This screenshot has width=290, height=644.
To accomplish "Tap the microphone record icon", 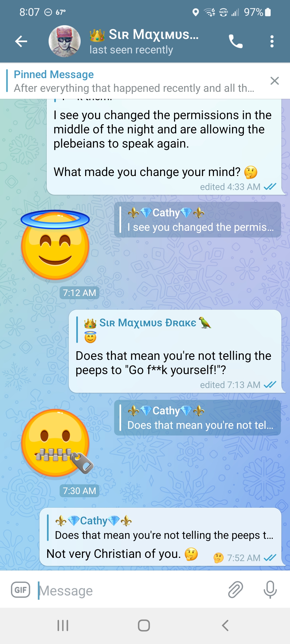I will click(x=270, y=590).
